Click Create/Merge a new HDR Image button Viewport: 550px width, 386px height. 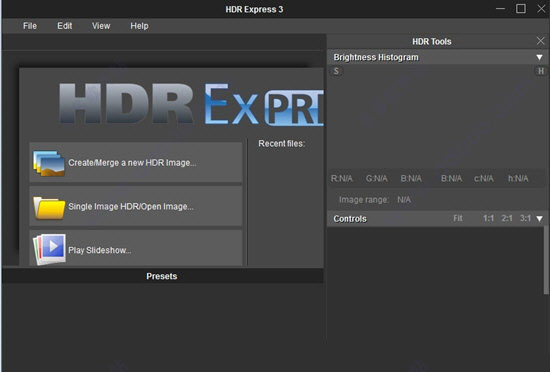click(136, 162)
